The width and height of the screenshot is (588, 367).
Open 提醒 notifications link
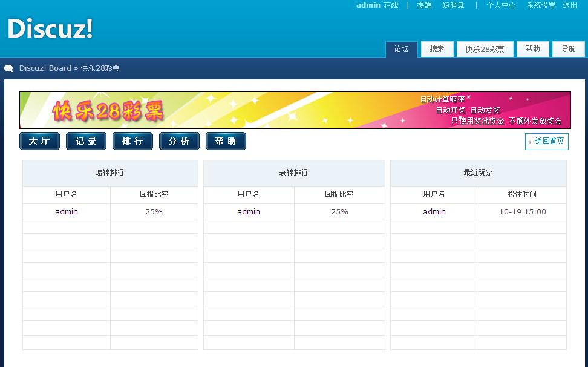coord(425,5)
